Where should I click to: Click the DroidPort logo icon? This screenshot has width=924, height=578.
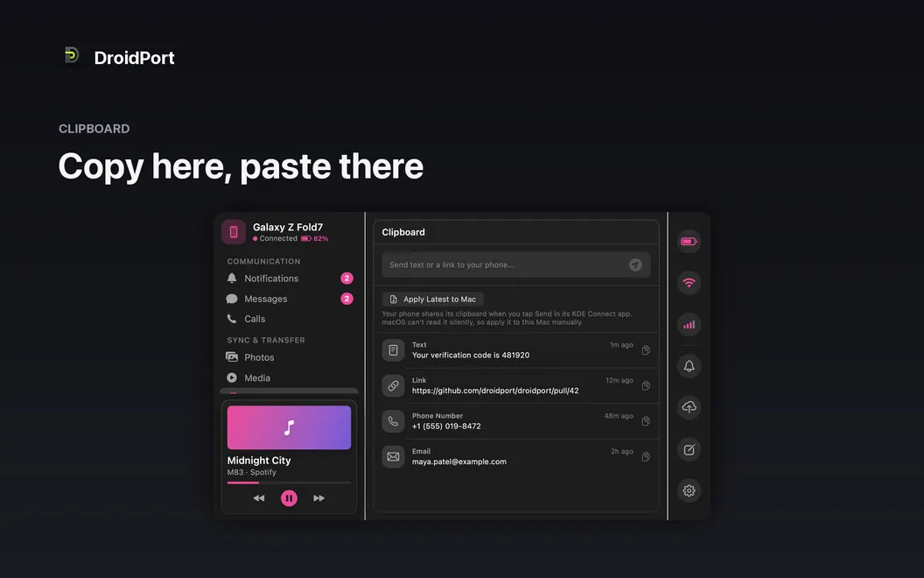coord(71,55)
